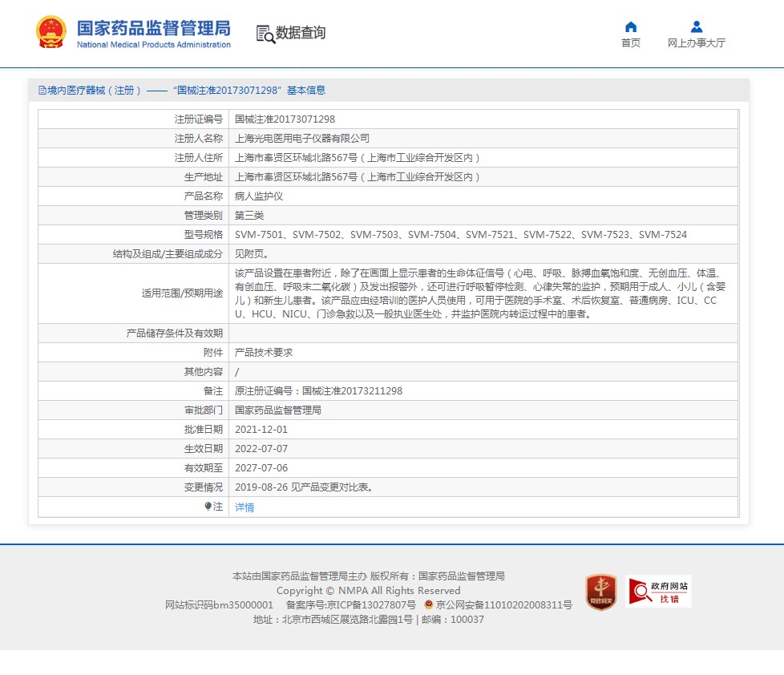Viewport: 784px width, 675px height.
Task: Open the 详情 link in the 注 row
Action: [244, 507]
